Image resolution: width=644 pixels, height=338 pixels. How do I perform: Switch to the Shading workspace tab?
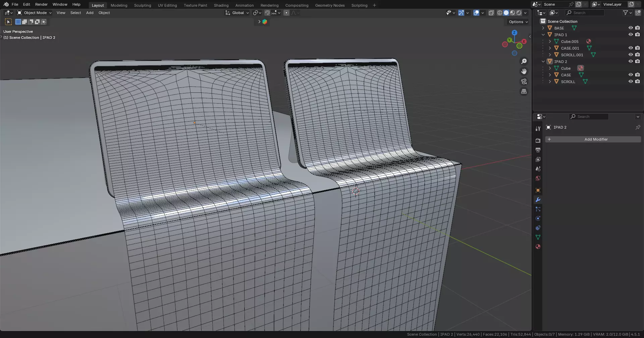[x=221, y=5]
